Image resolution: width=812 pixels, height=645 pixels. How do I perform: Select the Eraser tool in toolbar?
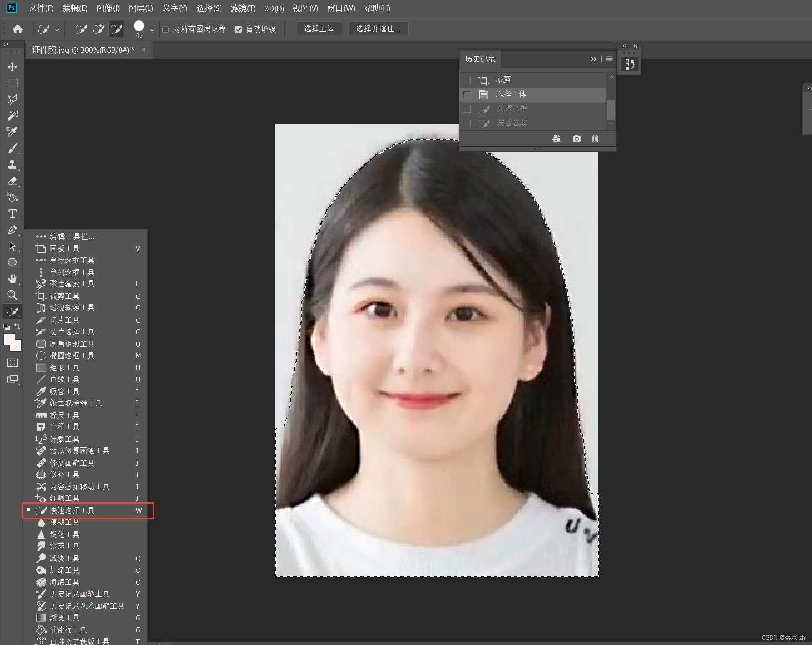click(x=13, y=181)
